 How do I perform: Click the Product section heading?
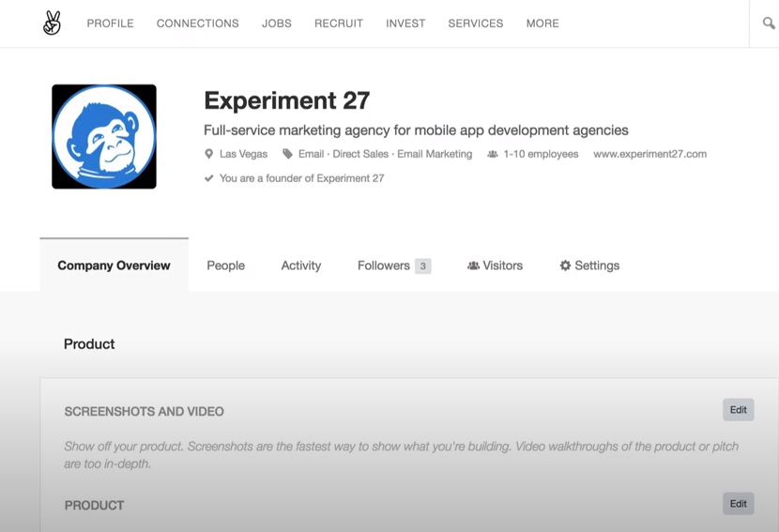[89, 343]
